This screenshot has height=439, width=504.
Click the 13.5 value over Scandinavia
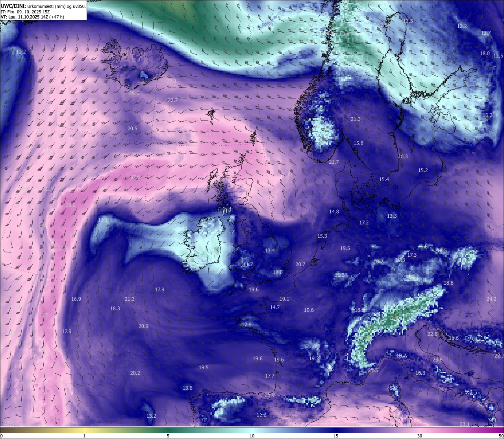pyautogui.click(x=408, y=21)
